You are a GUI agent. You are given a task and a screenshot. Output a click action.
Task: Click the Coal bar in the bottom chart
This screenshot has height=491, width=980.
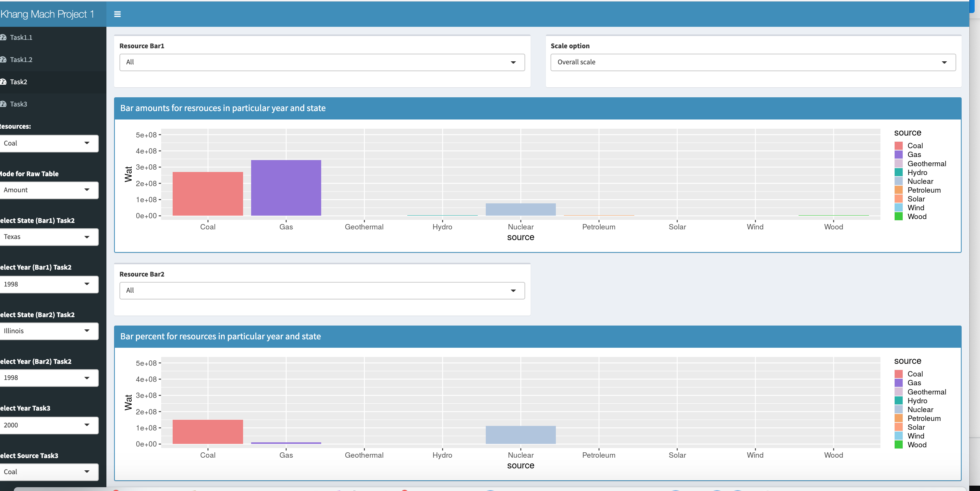pyautogui.click(x=208, y=432)
